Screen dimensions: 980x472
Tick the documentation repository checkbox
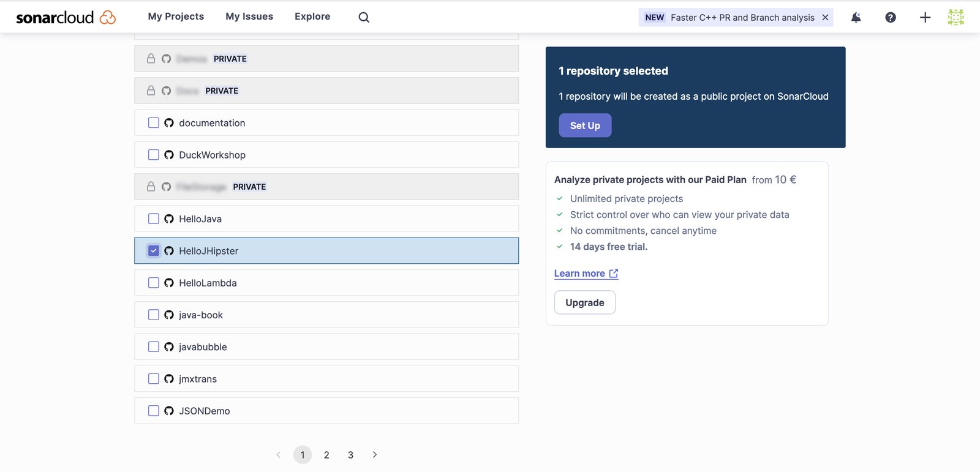click(154, 123)
